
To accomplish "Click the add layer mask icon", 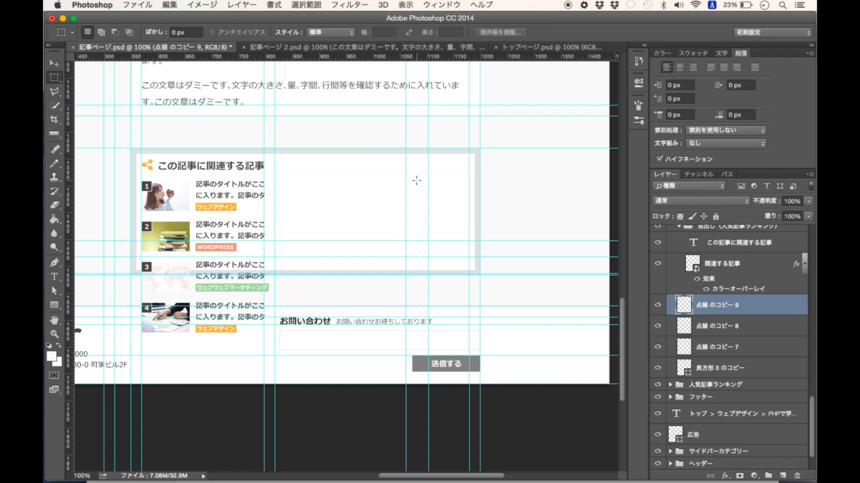I will point(740,476).
